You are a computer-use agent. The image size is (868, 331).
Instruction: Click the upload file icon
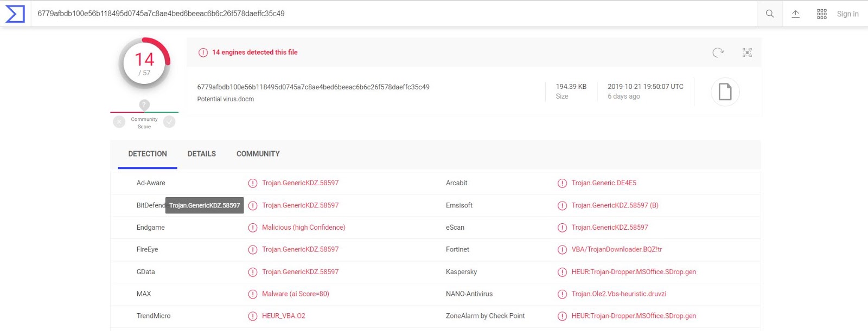point(795,14)
